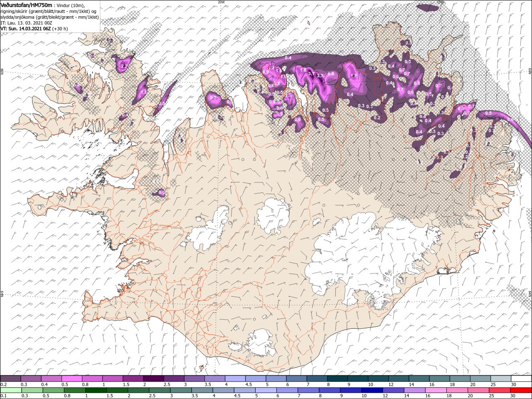Click the darkest green lower legend swatch labelled 1
The height and width of the screenshot is (399, 532).
pyautogui.click(x=96, y=390)
